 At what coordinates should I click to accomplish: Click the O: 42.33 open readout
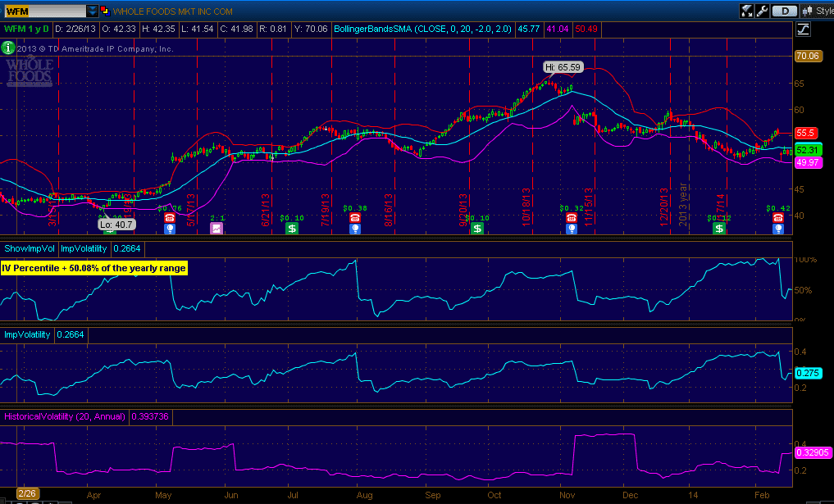tap(119, 29)
